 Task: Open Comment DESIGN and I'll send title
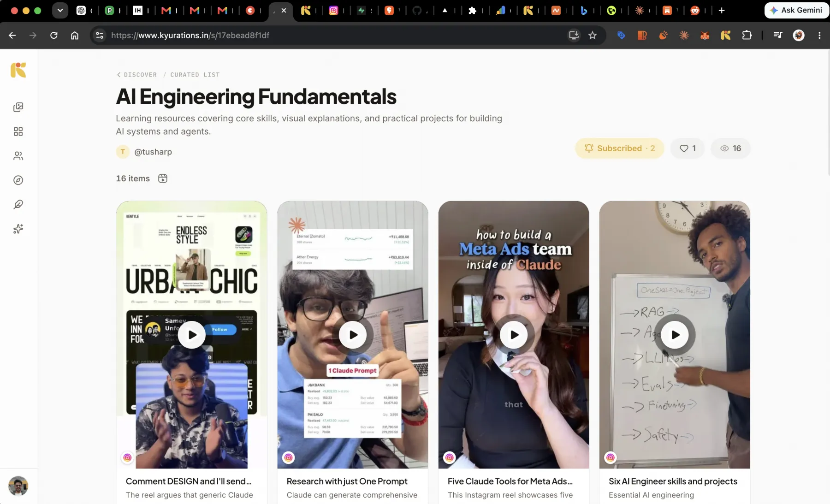tap(189, 481)
